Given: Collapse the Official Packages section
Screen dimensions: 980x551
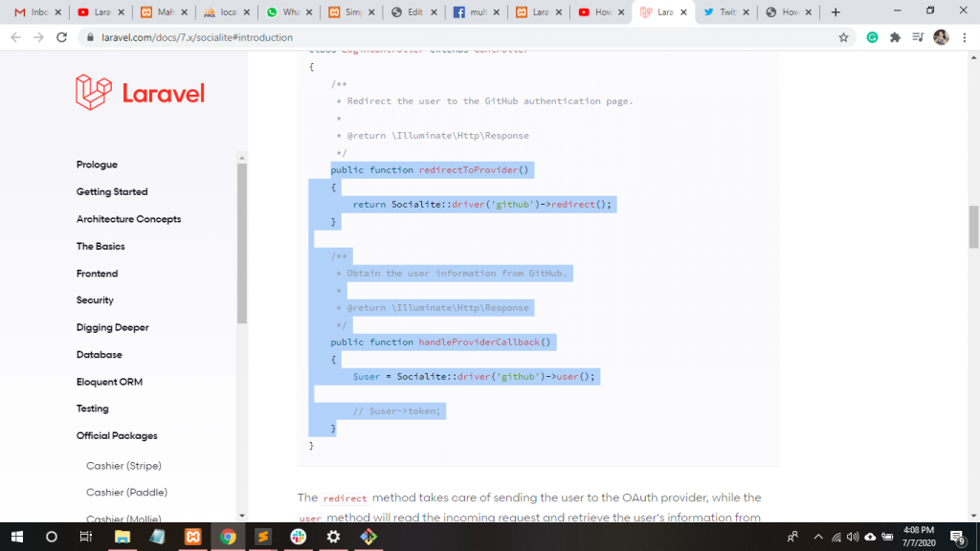Looking at the screenshot, I should coord(117,436).
